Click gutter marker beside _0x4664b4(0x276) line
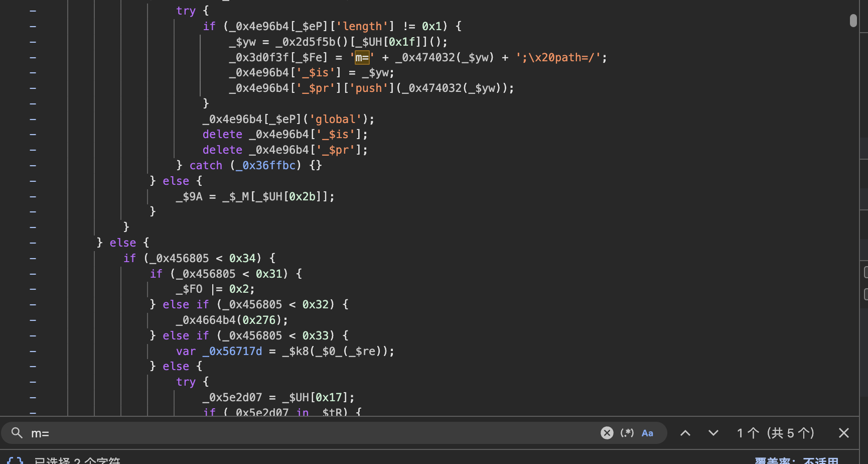Image resolution: width=868 pixels, height=464 pixels. (x=33, y=320)
